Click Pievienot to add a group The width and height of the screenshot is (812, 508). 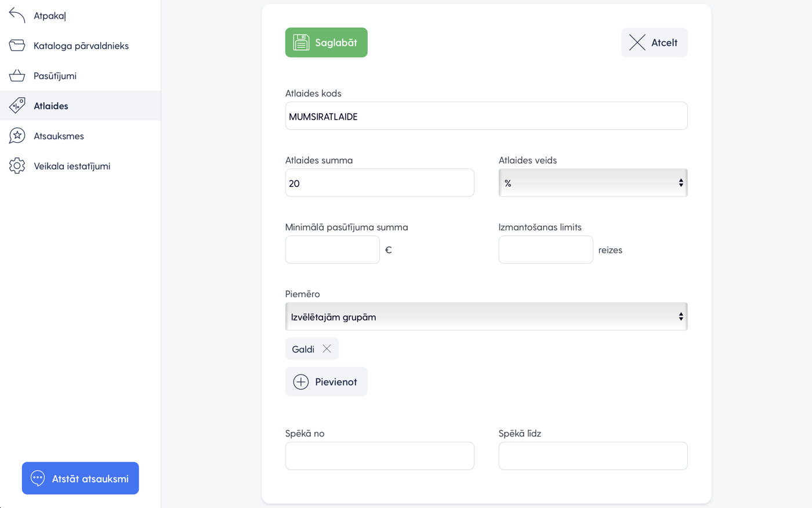coord(326,381)
